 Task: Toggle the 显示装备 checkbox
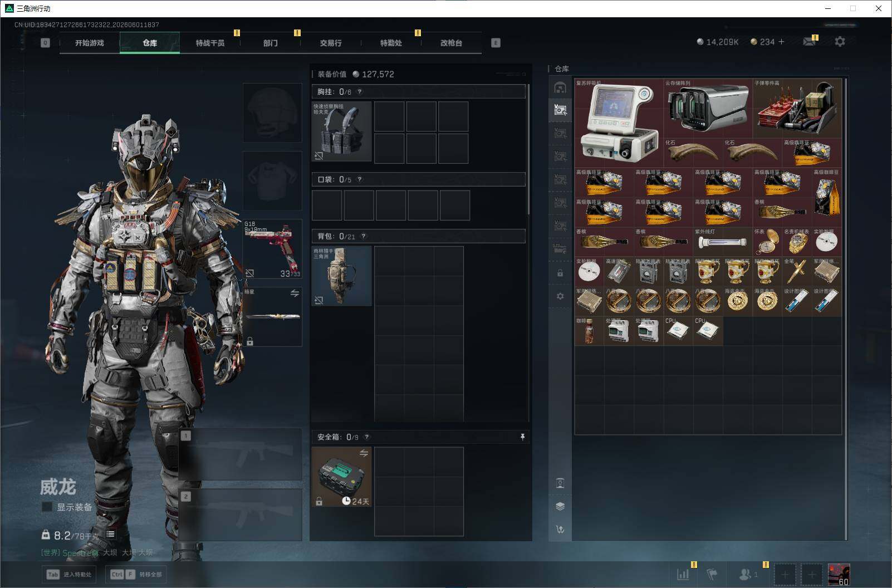click(47, 507)
